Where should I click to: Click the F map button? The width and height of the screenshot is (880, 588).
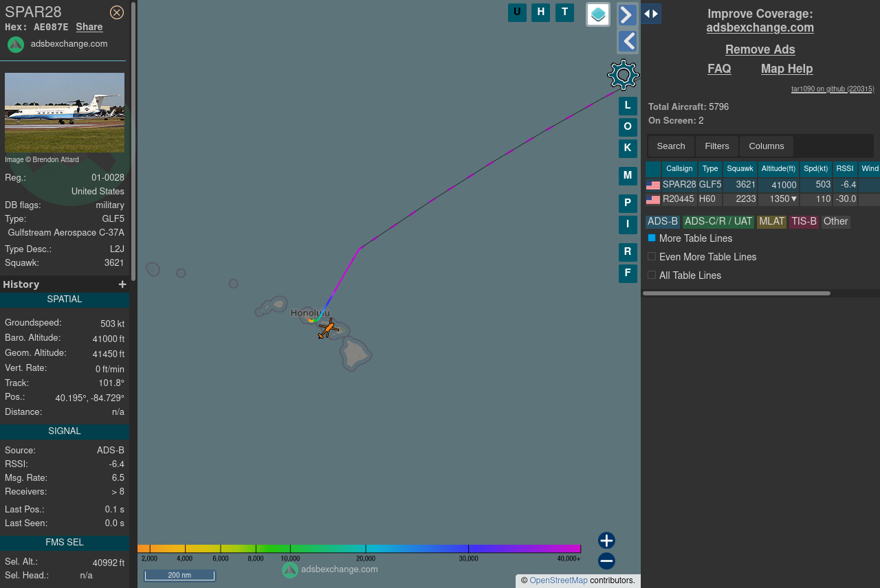click(628, 273)
